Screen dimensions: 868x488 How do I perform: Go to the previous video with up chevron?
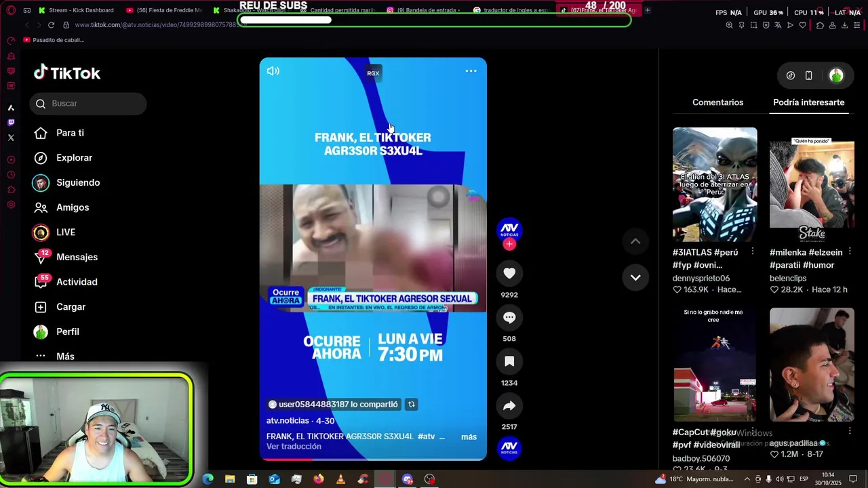click(x=635, y=241)
